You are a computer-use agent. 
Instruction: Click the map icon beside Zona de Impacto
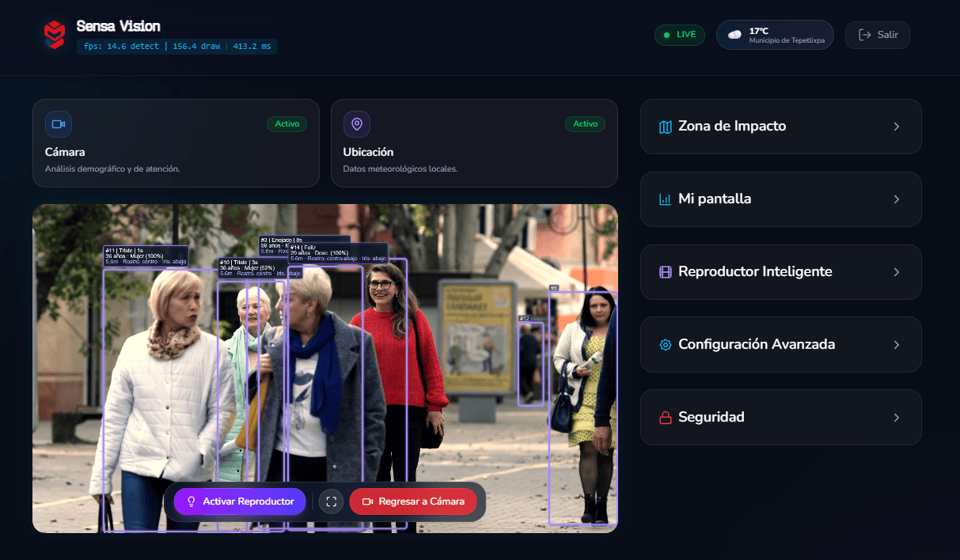(665, 127)
